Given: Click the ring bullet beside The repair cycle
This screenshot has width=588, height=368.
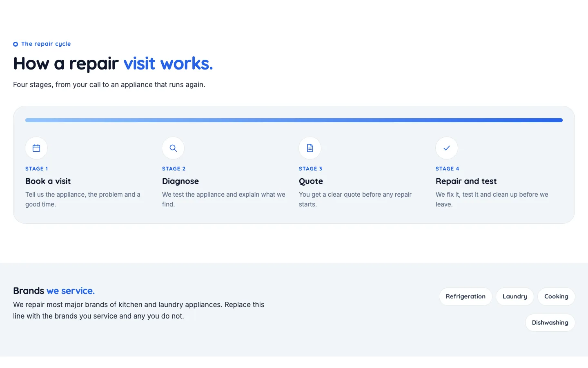Looking at the screenshot, I should point(16,44).
